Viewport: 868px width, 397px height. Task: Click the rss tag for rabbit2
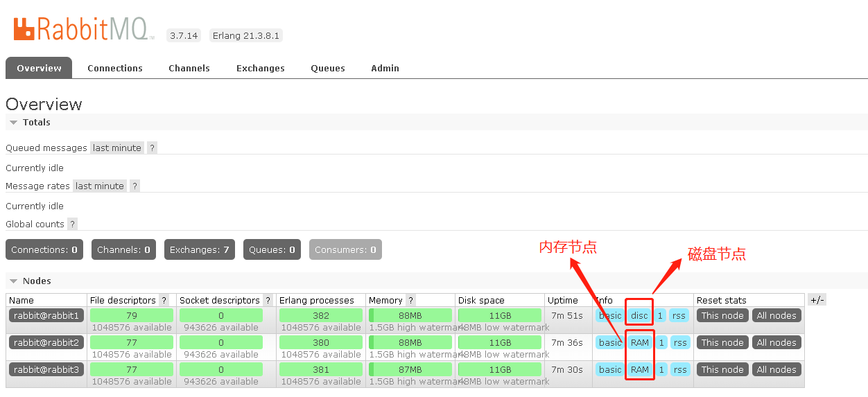pos(680,342)
